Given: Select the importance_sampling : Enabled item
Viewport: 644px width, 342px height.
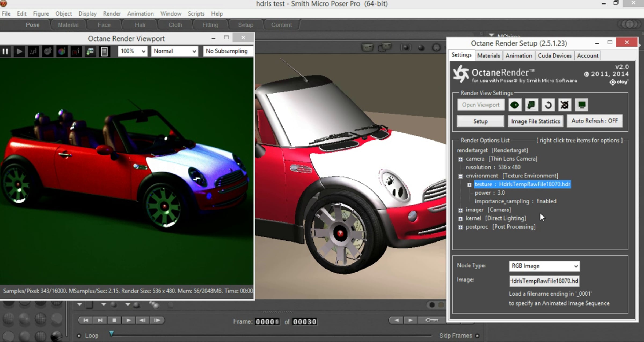Looking at the screenshot, I should [515, 201].
